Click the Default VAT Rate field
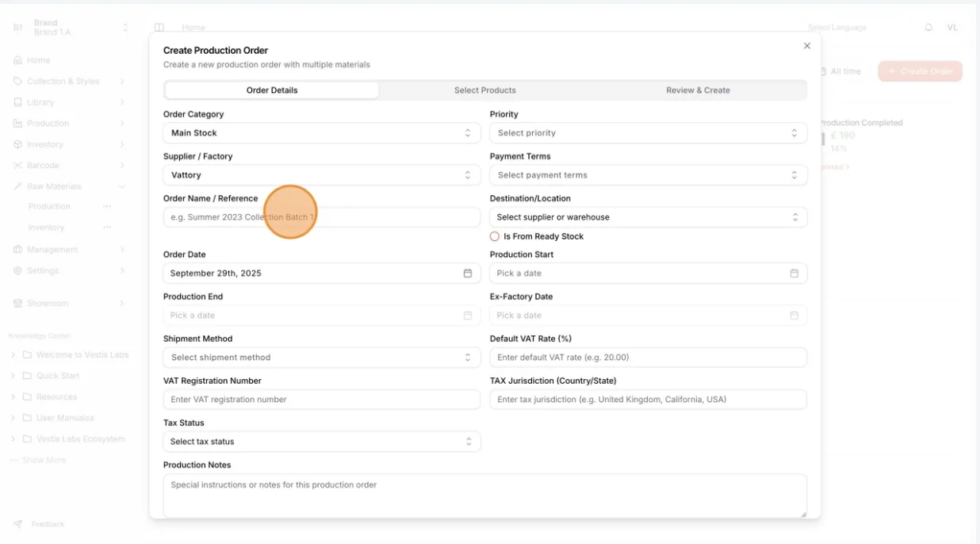Viewport: 980px width, 544px height. click(649, 358)
